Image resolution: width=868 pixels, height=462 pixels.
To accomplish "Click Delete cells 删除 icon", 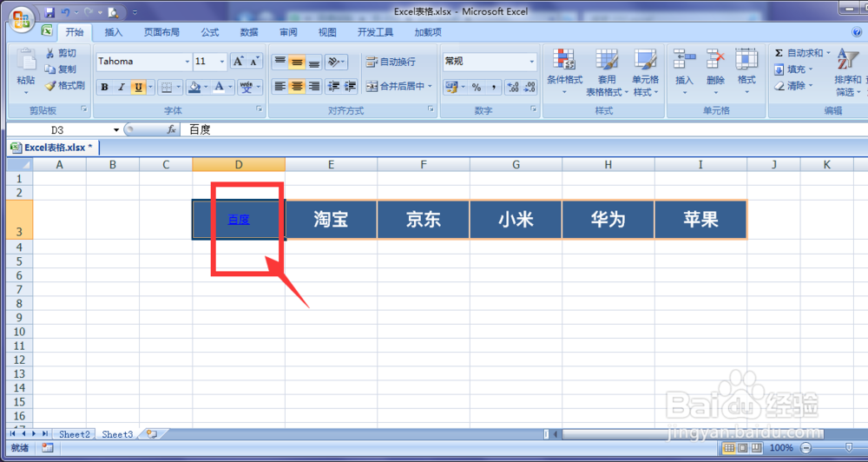I will click(715, 58).
